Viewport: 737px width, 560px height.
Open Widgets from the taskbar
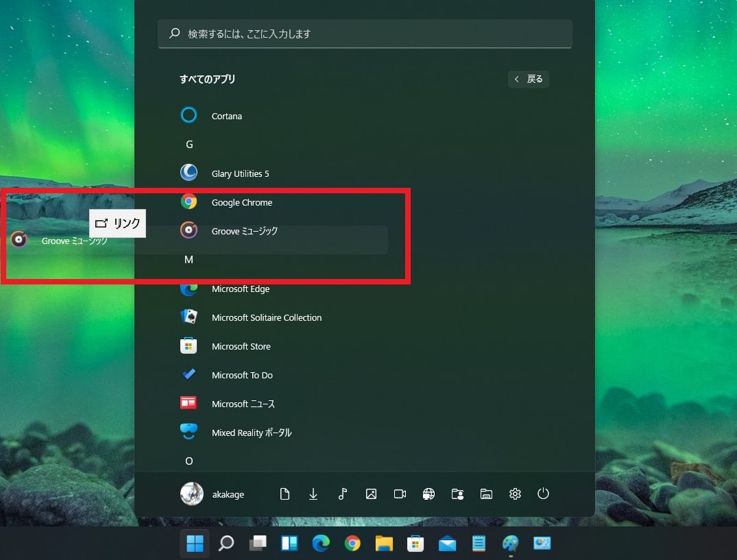point(289,543)
